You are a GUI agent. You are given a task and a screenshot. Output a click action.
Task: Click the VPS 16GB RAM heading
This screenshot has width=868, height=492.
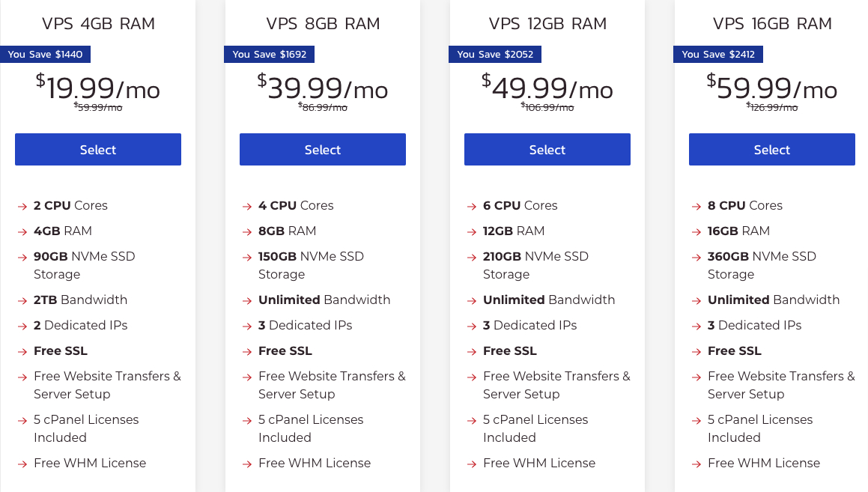pos(772,23)
